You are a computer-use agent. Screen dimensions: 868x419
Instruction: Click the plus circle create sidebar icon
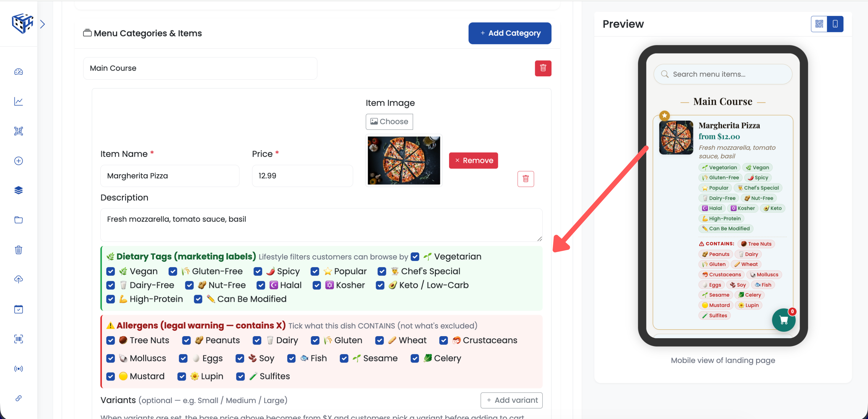tap(19, 161)
